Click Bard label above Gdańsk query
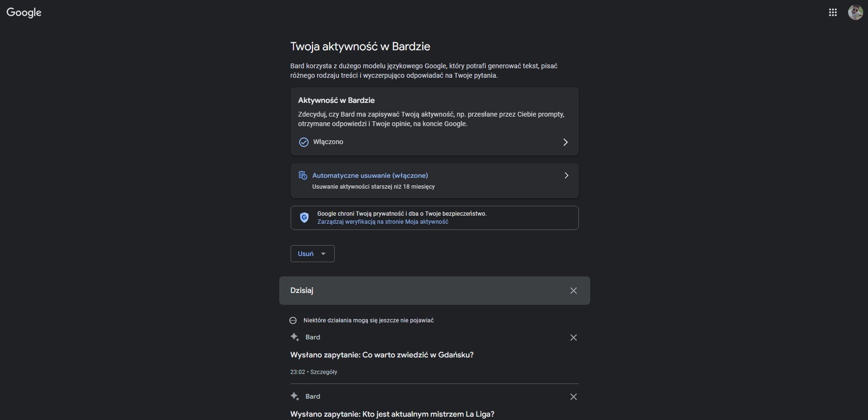Screen dimensions: 868x420 pyautogui.click(x=313, y=337)
